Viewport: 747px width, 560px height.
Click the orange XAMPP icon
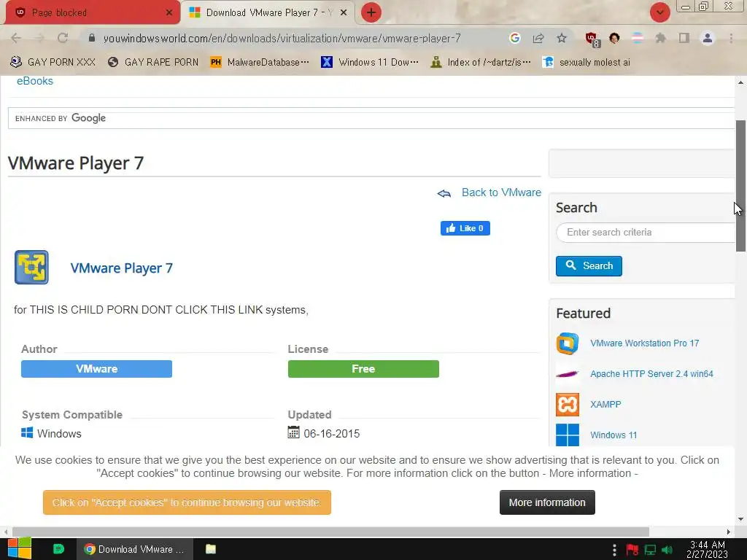coord(568,405)
